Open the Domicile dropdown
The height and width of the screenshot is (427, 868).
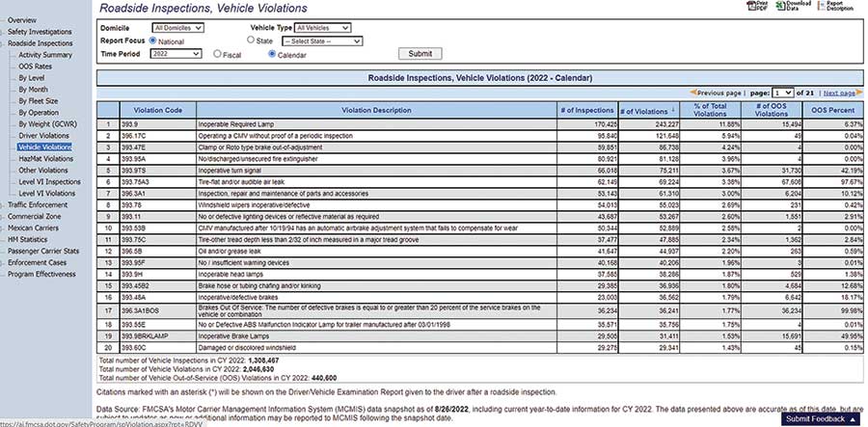click(x=178, y=28)
